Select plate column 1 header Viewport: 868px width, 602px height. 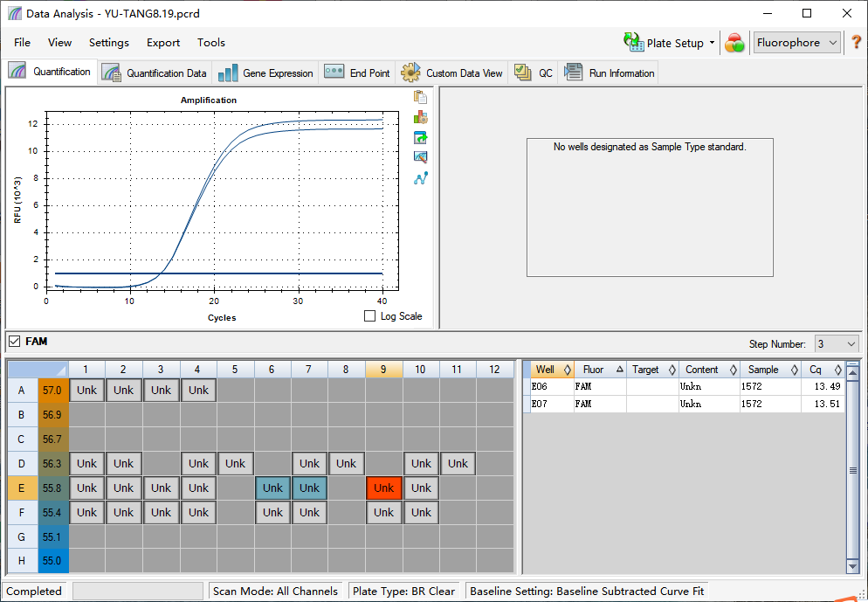pos(87,370)
